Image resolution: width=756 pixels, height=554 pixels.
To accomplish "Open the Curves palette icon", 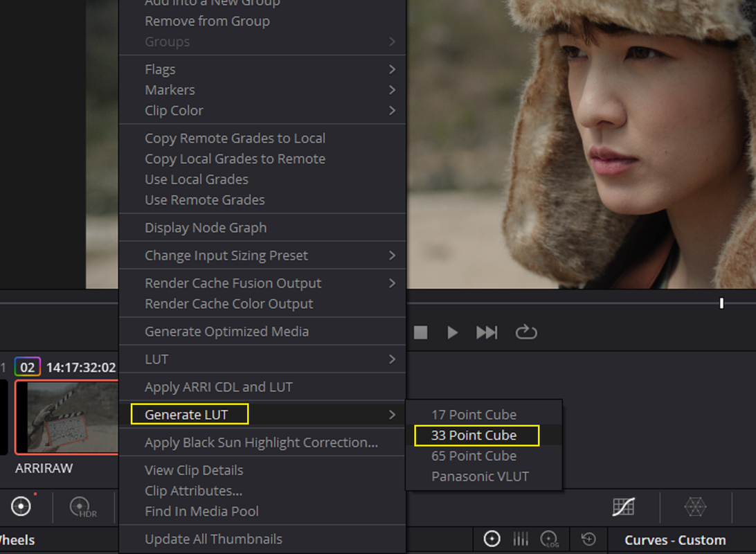I will pyautogui.click(x=623, y=507).
